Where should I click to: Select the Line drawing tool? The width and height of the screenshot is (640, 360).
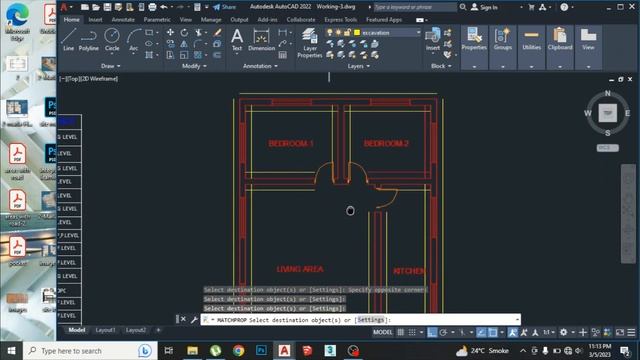point(68,40)
